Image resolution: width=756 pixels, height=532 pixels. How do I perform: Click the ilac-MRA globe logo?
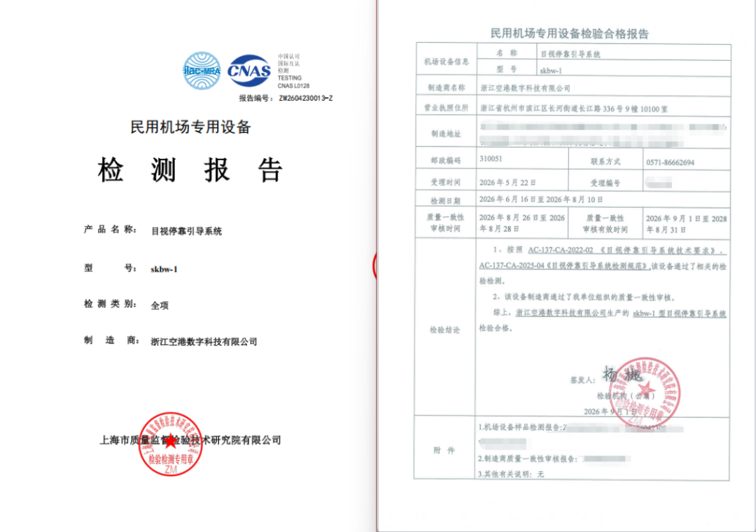(x=202, y=71)
